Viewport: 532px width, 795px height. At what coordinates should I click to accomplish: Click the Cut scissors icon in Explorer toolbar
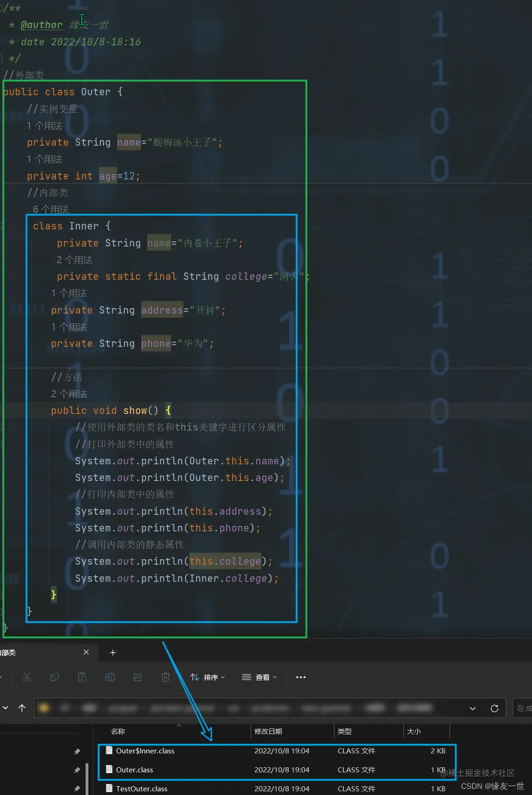27,677
